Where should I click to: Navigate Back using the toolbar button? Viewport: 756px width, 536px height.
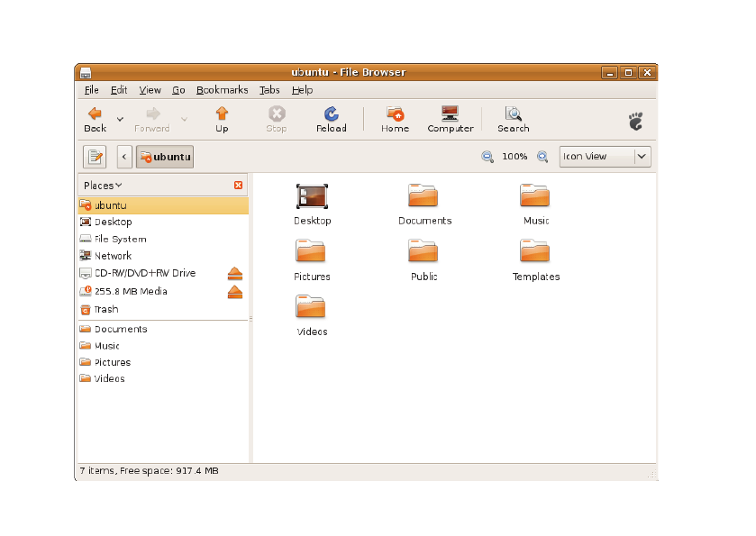coord(95,118)
